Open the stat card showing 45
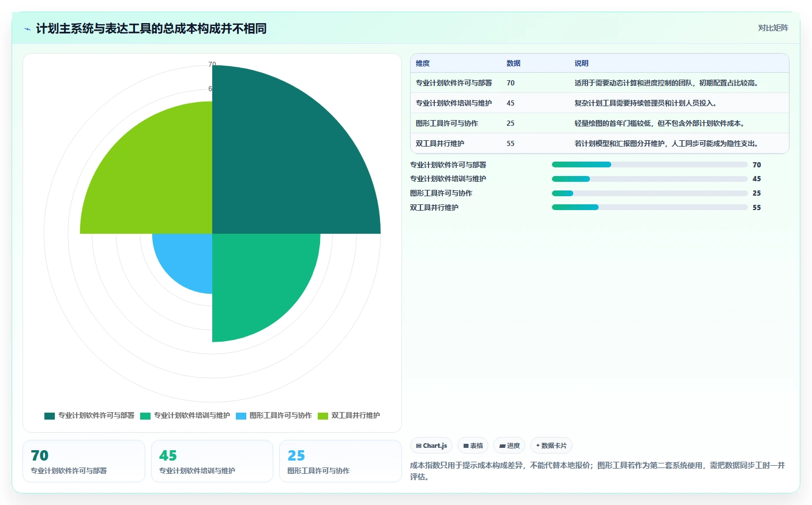The width and height of the screenshot is (812, 505). (212, 461)
